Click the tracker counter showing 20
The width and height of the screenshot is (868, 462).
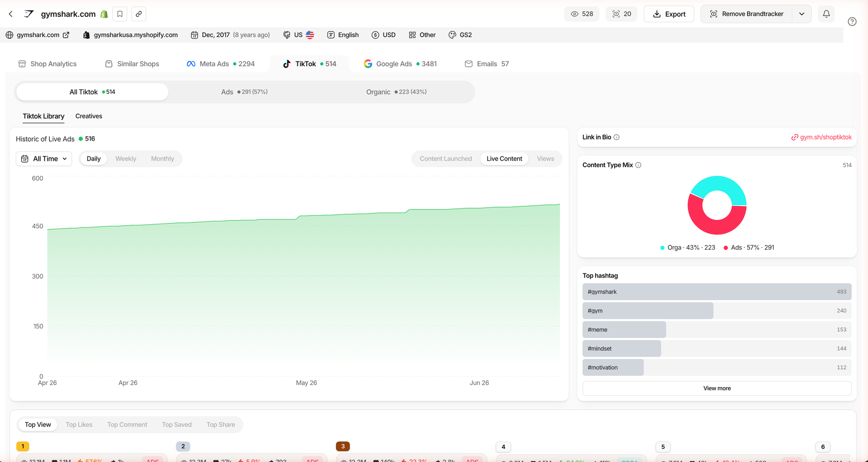(x=622, y=14)
